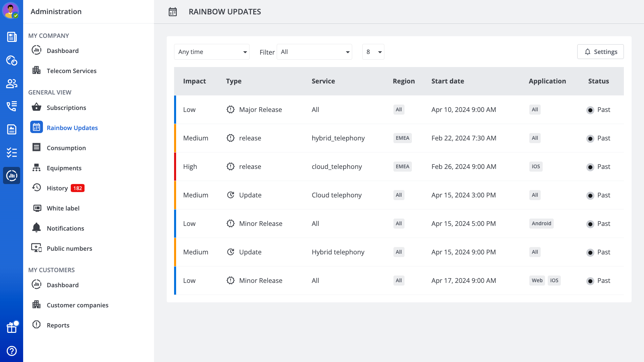Open Telecom Services menu item
This screenshot has width=644, height=362.
pos(71,71)
